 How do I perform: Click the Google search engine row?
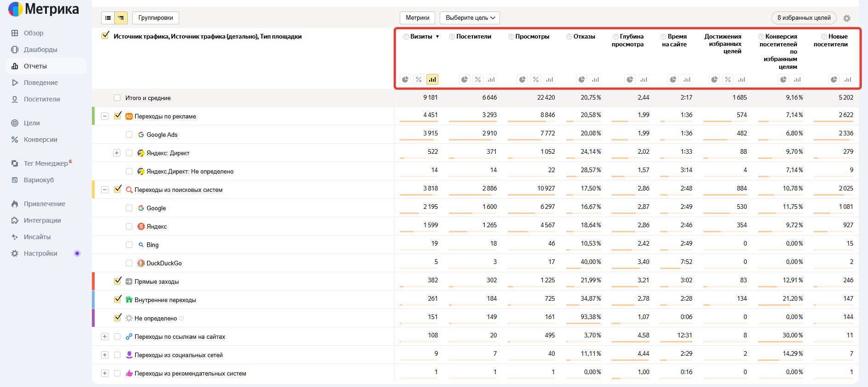[x=475, y=208]
